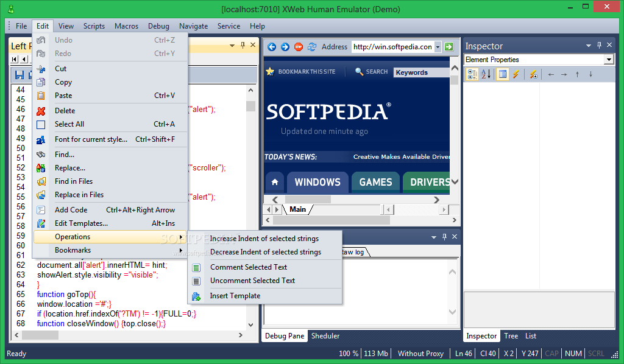Image resolution: width=624 pixels, height=364 pixels.
Task: Click the Keywords search field
Action: (x=422, y=72)
